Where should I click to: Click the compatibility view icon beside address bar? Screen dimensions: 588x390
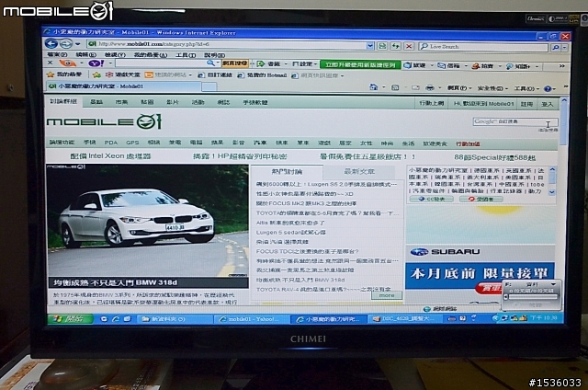point(382,46)
